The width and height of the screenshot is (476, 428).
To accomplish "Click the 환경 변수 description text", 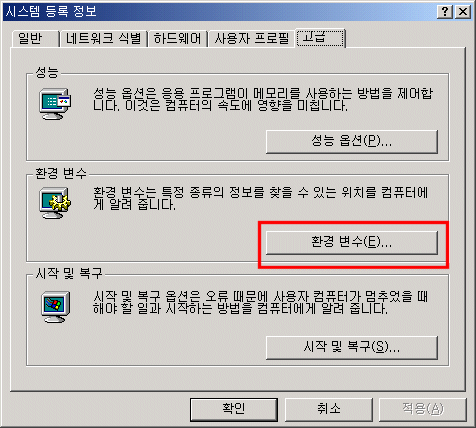I will (260, 198).
